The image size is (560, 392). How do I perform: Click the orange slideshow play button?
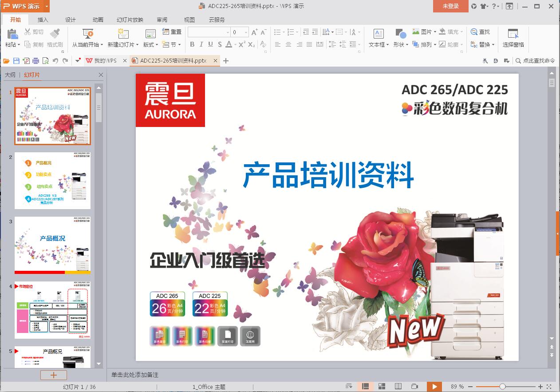pos(434,387)
